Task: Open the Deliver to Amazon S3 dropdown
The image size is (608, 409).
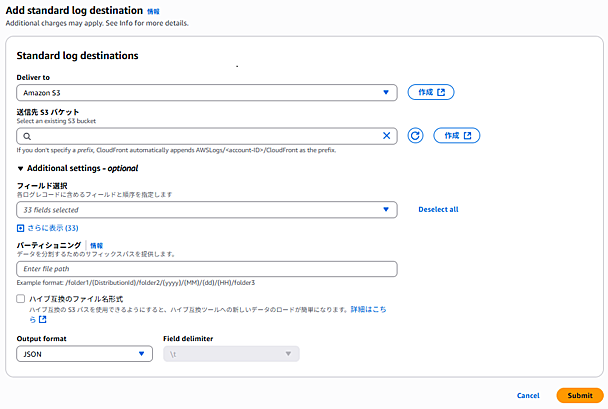Action: 207,93
